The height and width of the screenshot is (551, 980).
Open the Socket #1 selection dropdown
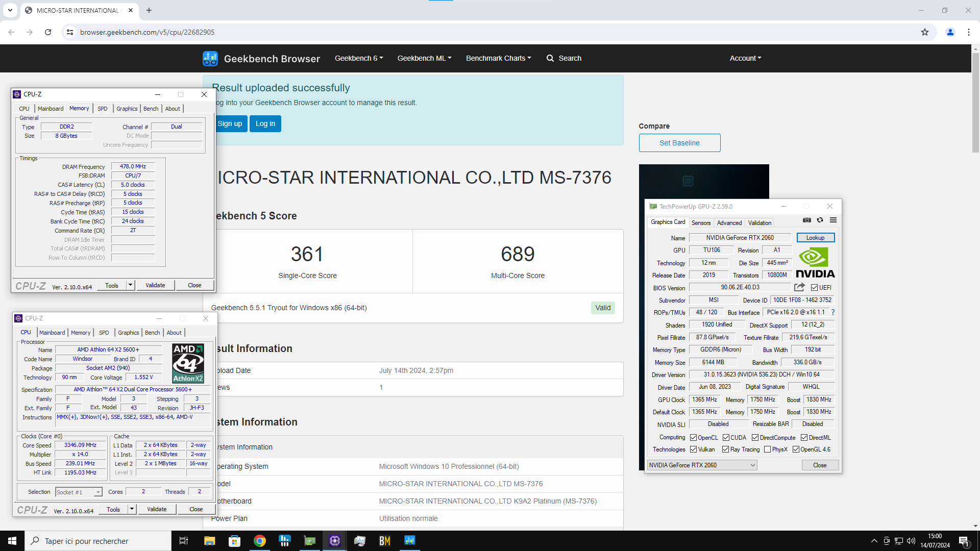(x=79, y=492)
